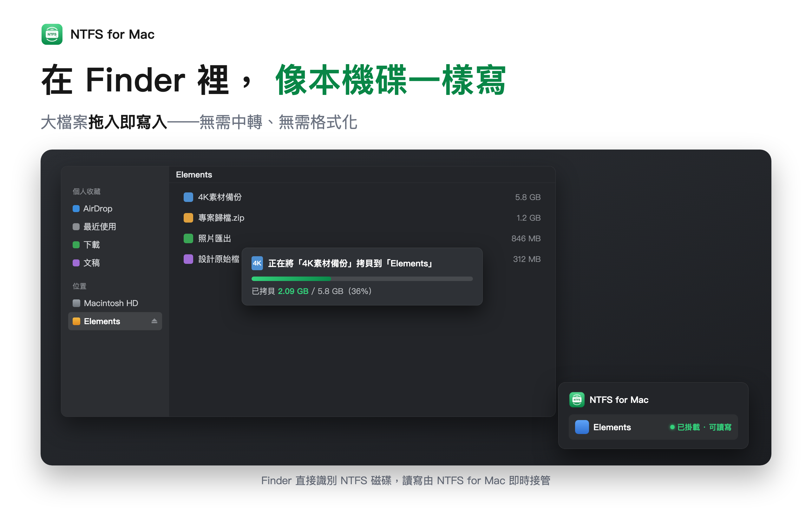Click the copy progress bar
This screenshot has width=812, height=508.
point(362,278)
